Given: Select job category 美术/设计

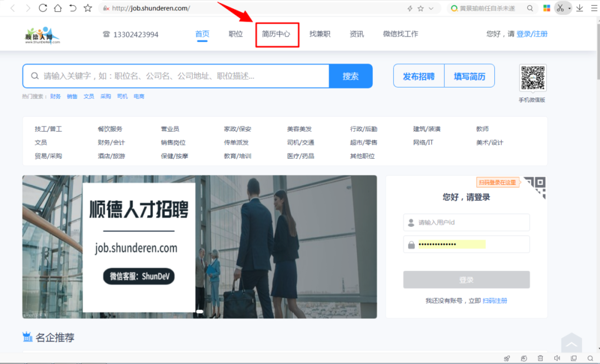Looking at the screenshot, I should (x=490, y=142).
